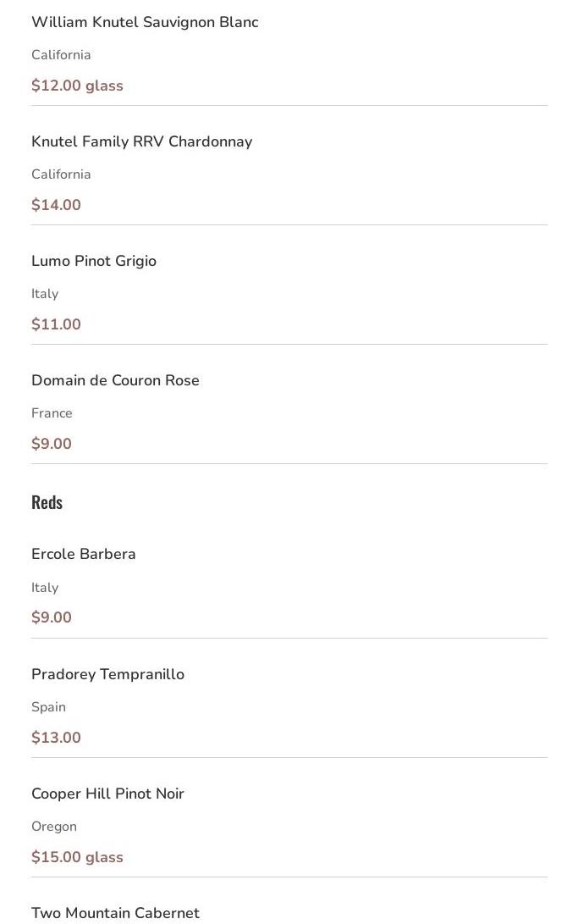Viewport: 567px width, 924px height.
Task: Open Lumo Pinot Grigio entry
Action: point(94,262)
